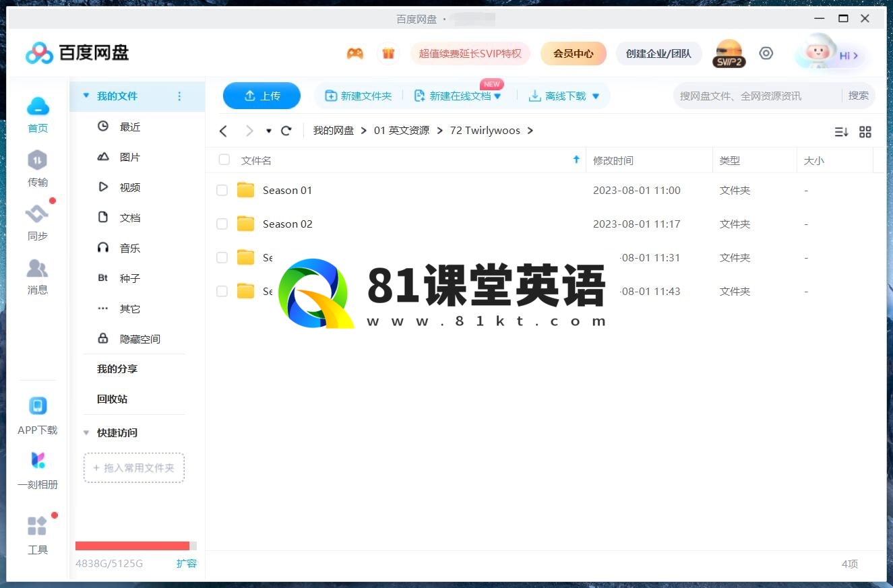The image size is (893, 588).
Task: Open settings via hexagon gear icon
Action: pos(766,53)
